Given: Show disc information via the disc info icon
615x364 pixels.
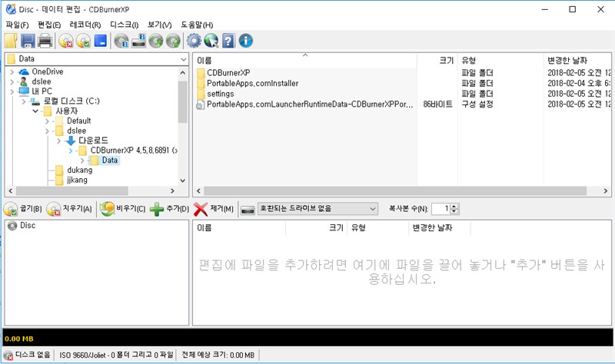Looking at the screenshot, I should point(121,41).
